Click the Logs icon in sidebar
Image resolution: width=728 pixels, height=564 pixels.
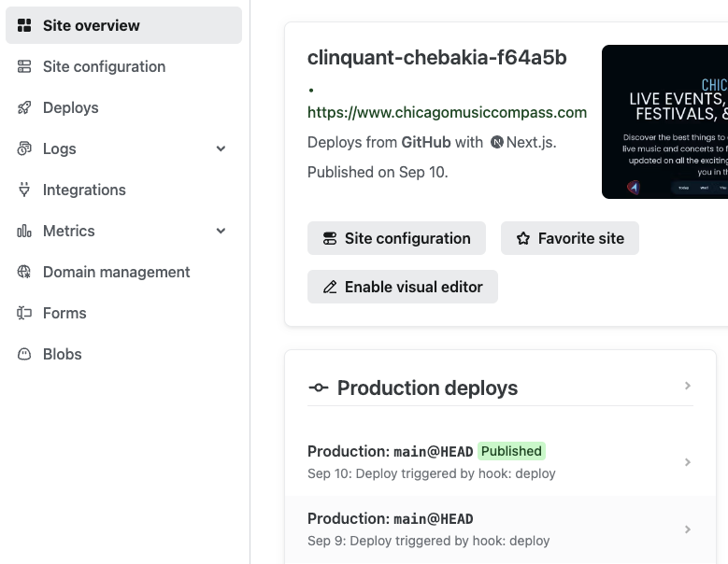[x=24, y=148]
